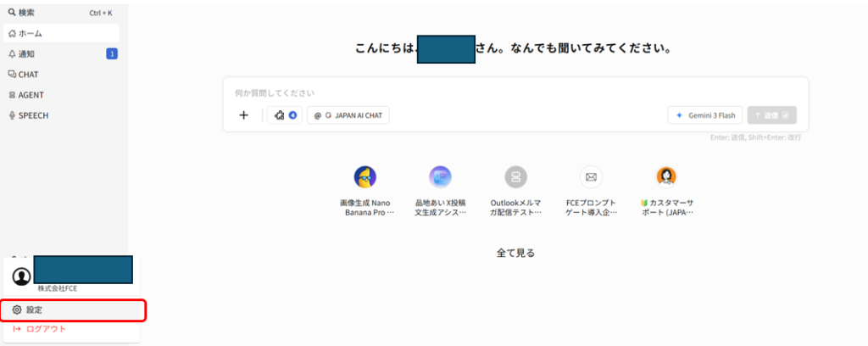Open the 品地あい X投稿文生成アシス agent
This screenshot has height=346, width=868.
click(441, 192)
